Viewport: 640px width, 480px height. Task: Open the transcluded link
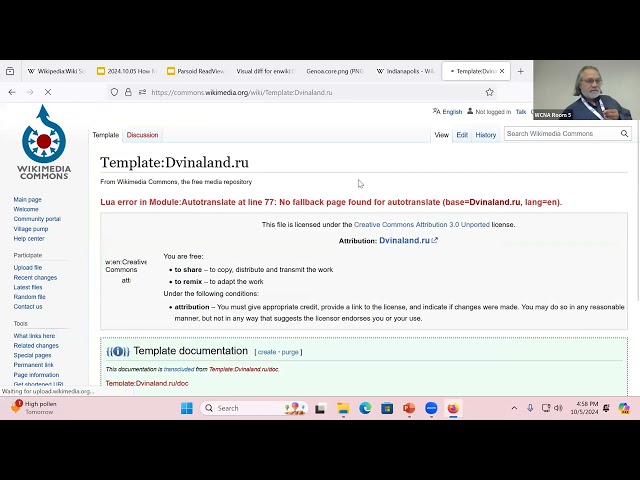tap(179, 369)
